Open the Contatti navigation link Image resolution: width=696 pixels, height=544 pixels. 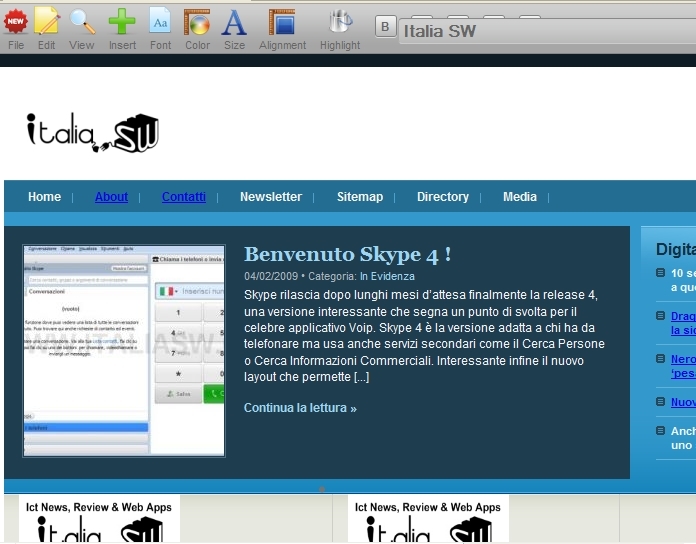(183, 197)
